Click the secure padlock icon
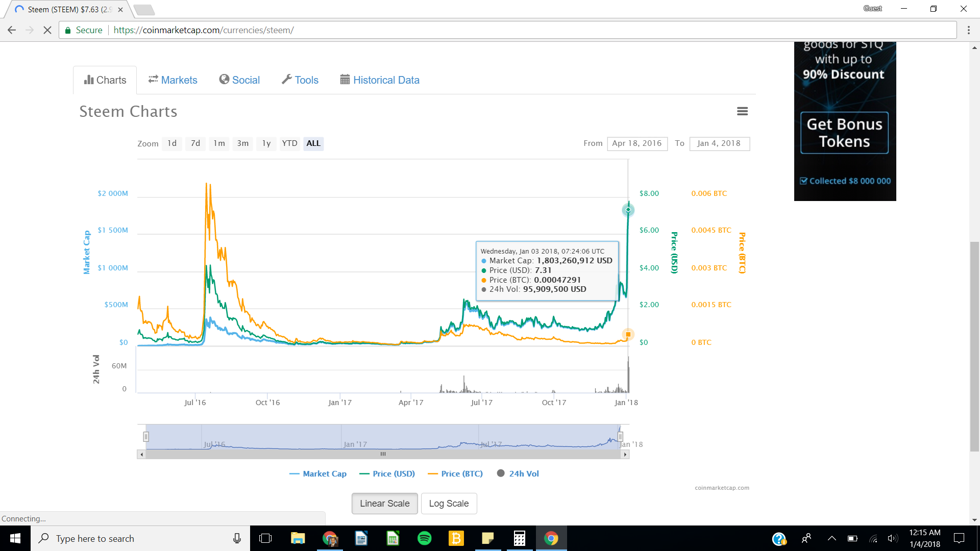The width and height of the screenshot is (980, 551). pyautogui.click(x=68, y=30)
